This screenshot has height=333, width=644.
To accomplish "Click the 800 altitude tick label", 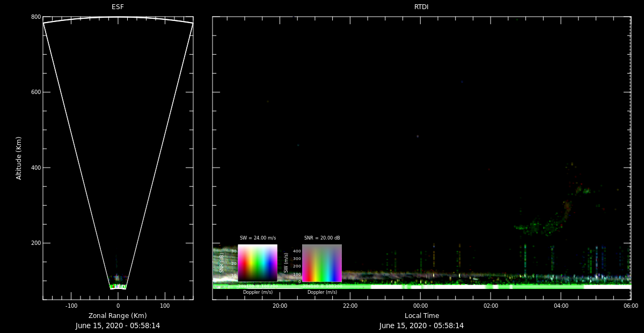I will coord(36,17).
